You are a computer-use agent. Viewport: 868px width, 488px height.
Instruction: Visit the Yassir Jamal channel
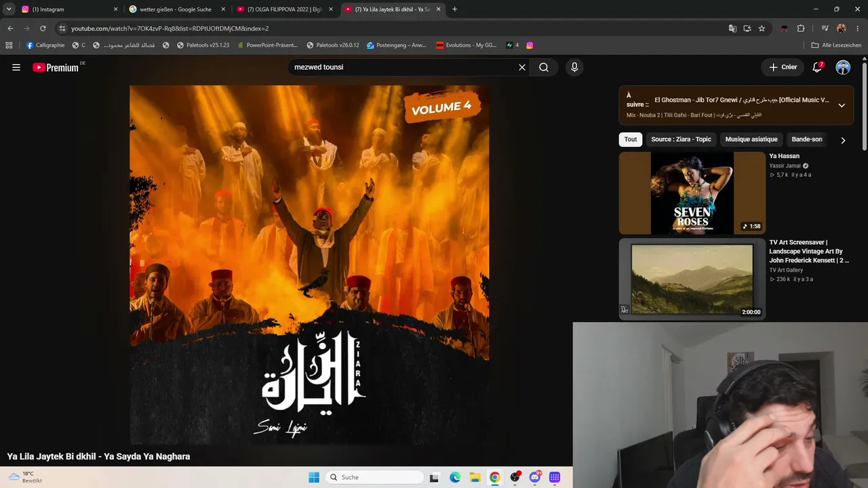(x=785, y=166)
